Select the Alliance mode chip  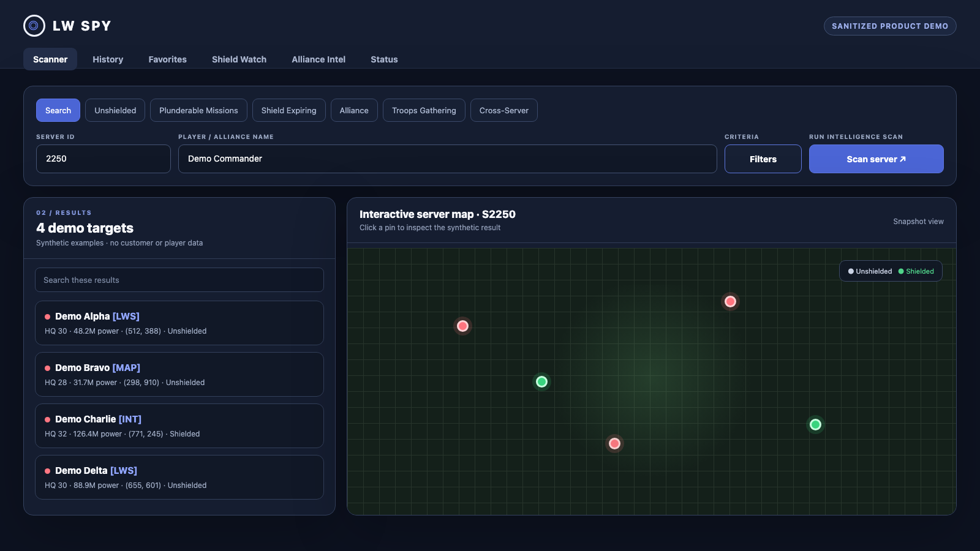pyautogui.click(x=354, y=110)
